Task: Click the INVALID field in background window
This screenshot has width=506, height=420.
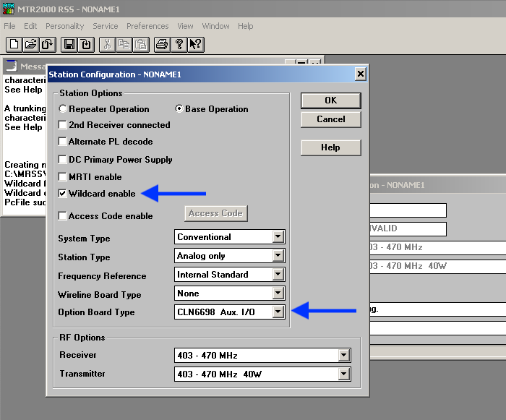Action: coord(408,228)
